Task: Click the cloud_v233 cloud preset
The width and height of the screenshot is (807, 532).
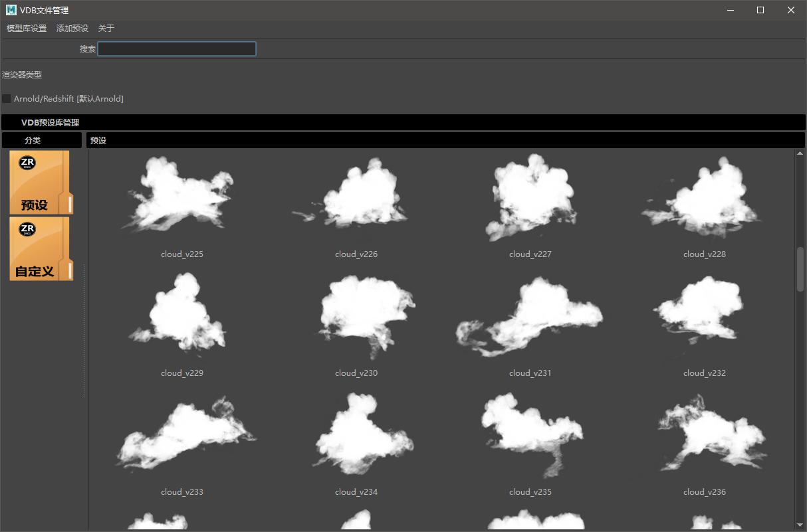Action: [x=181, y=435]
